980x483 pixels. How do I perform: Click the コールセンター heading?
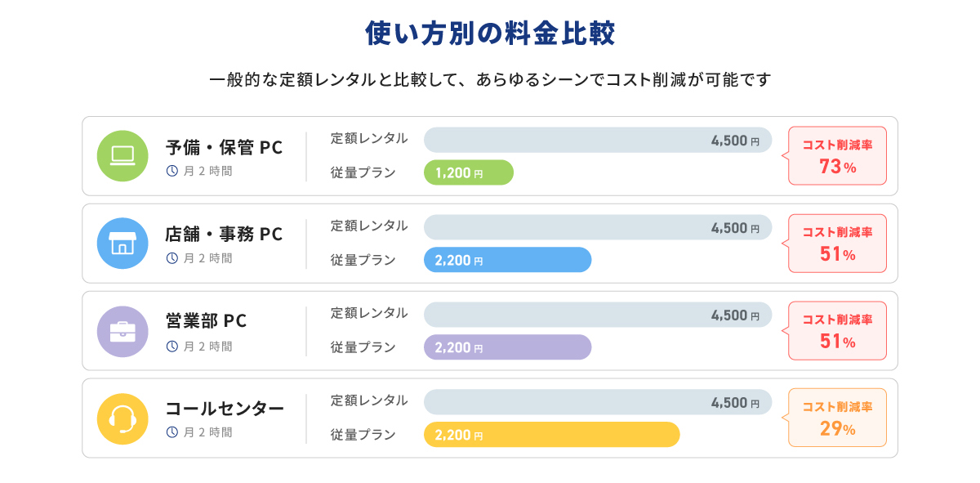coord(225,409)
